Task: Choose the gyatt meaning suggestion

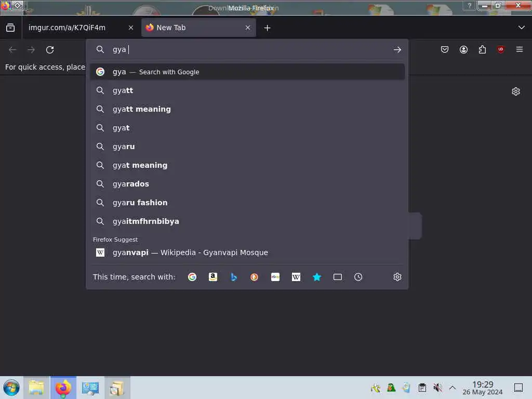Action: pyautogui.click(x=247, y=109)
